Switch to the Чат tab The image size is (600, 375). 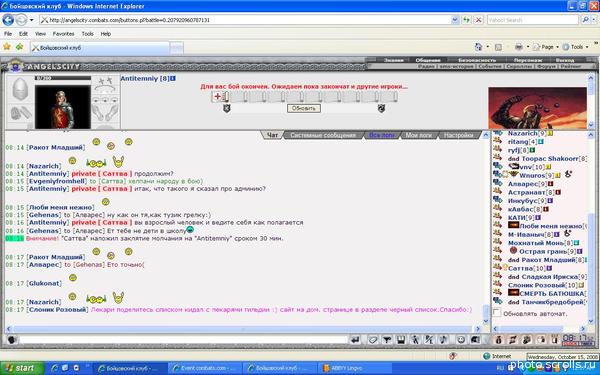[x=272, y=135]
